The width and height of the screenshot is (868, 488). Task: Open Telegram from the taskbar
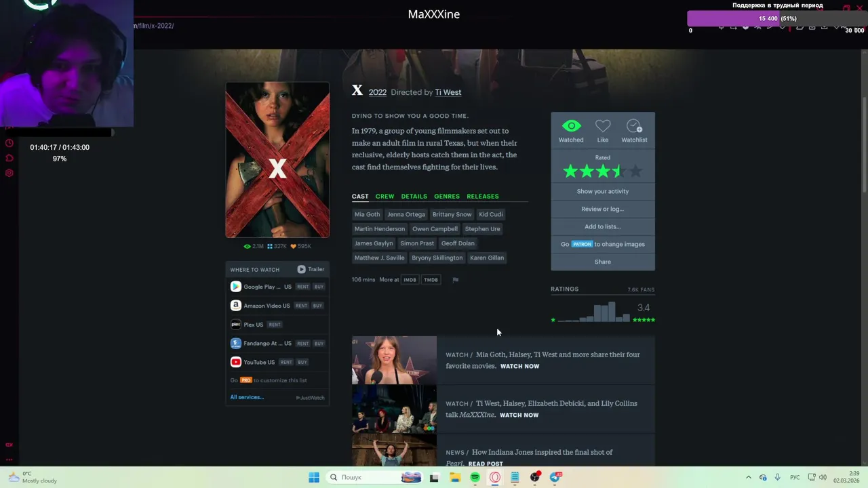click(x=555, y=477)
